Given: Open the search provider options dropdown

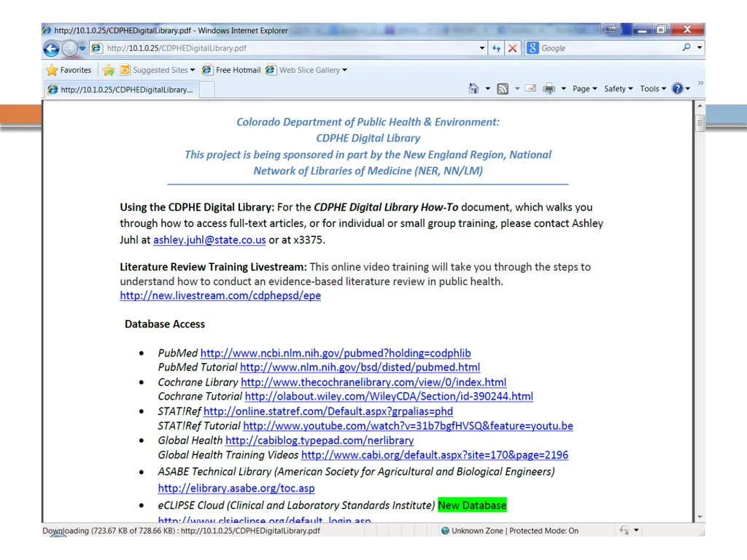Looking at the screenshot, I should (700, 47).
